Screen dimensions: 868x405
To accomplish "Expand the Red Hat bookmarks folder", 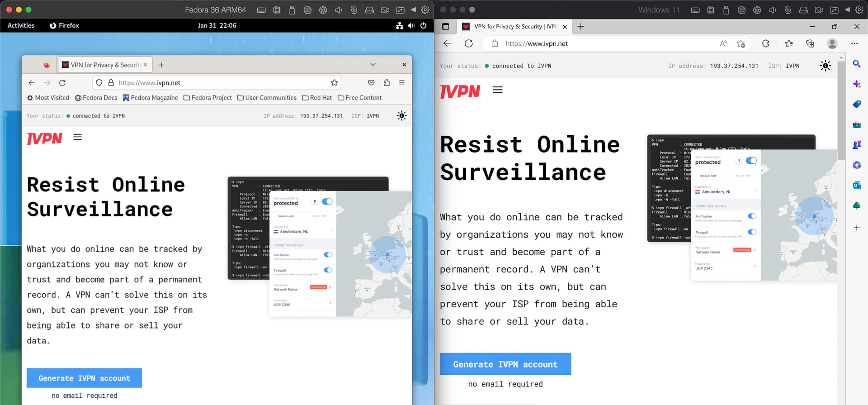I will (x=317, y=98).
